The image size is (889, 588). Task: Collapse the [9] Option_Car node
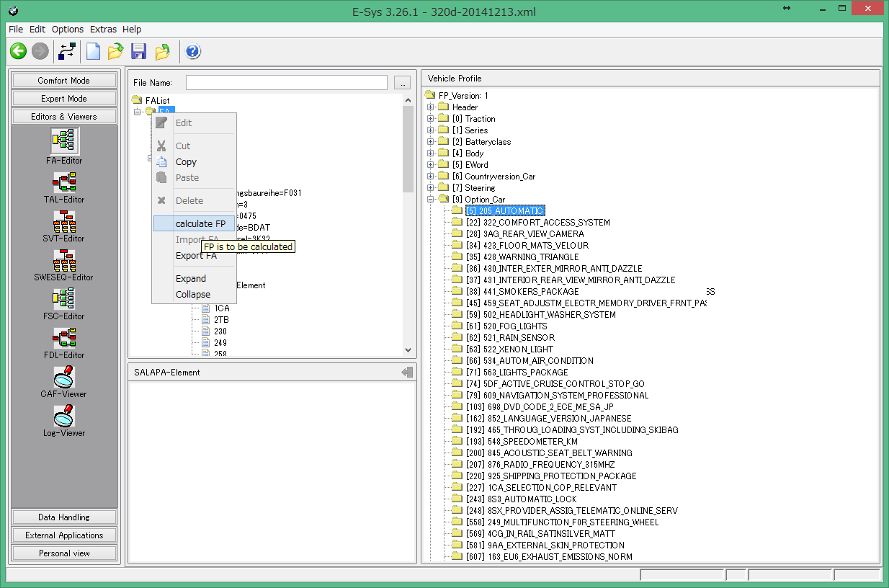tap(431, 200)
